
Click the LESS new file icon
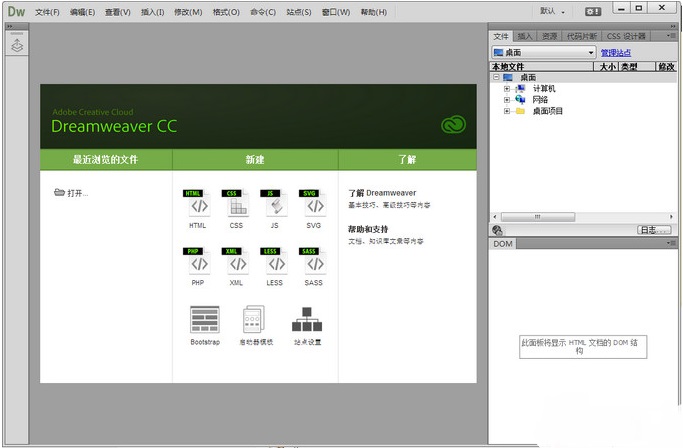click(x=275, y=263)
